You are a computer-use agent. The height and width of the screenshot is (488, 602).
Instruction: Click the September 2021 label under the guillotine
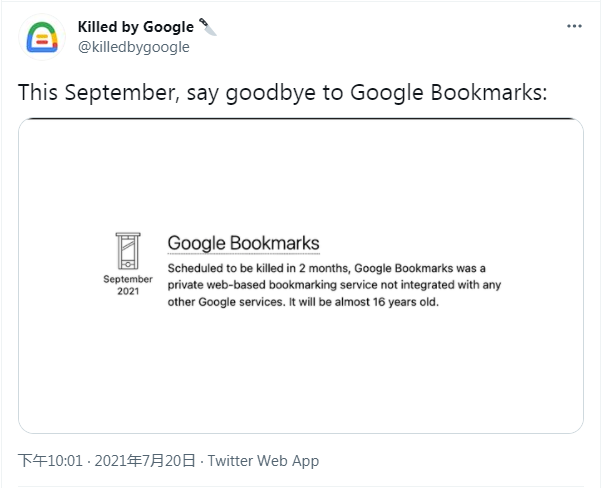coord(128,285)
